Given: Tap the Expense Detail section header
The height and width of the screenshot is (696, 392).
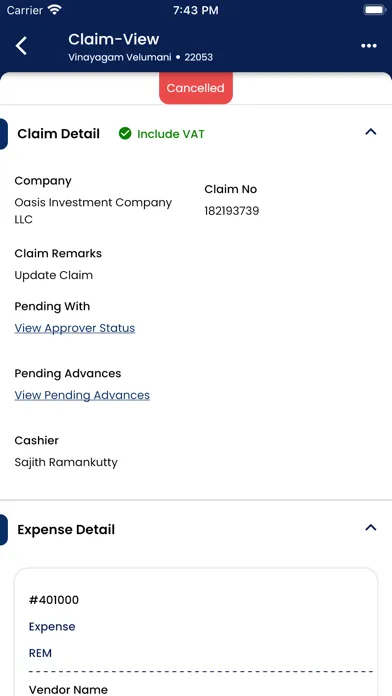Looking at the screenshot, I should coord(66,530).
